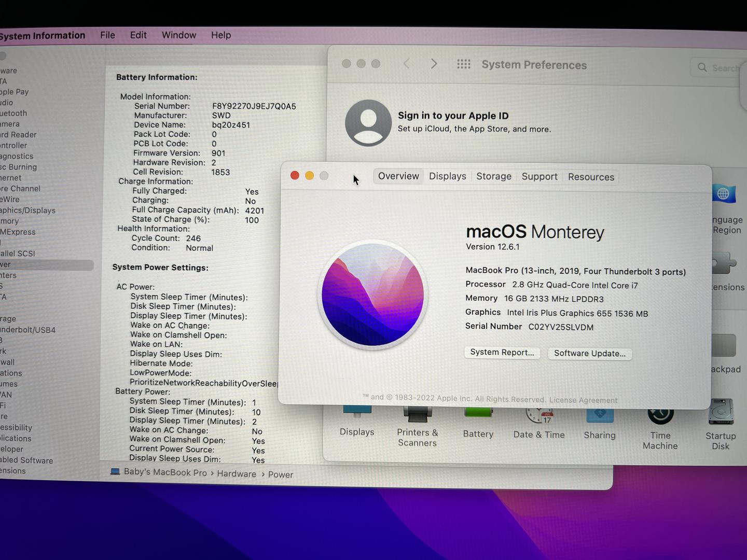Viewport: 747px width, 560px height.
Task: Click the Manufacturer value SWD
Action: [221, 116]
